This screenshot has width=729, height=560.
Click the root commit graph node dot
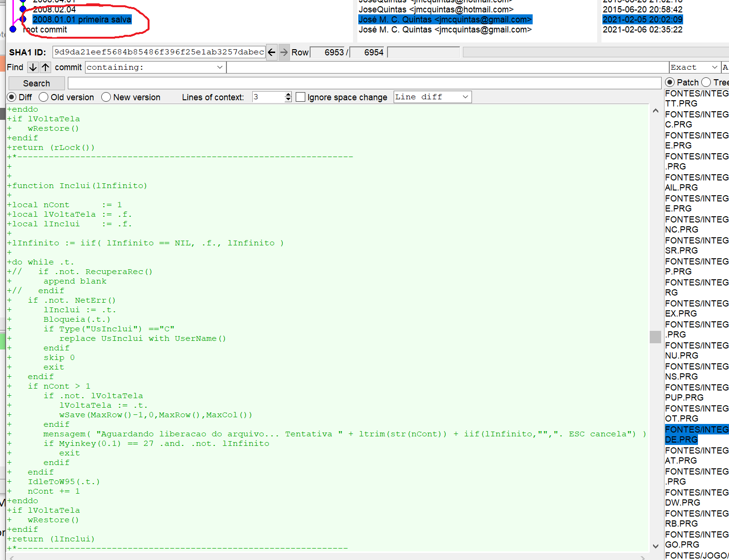13,30
